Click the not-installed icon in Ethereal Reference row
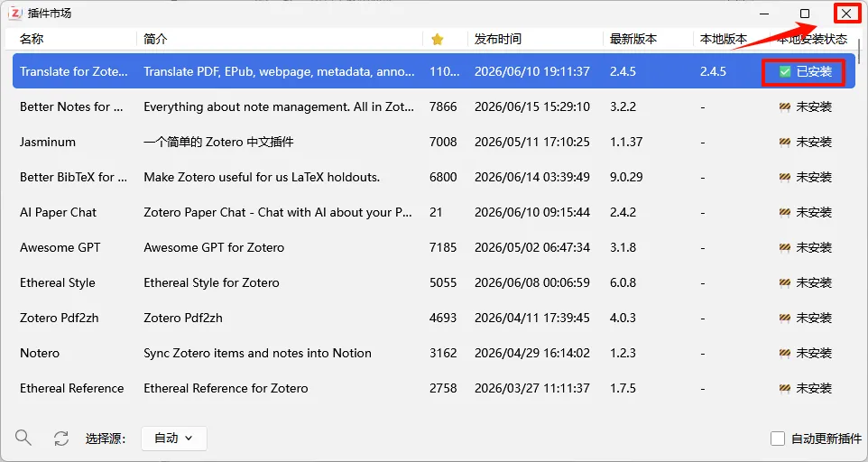The height and width of the screenshot is (462, 868). (x=784, y=388)
